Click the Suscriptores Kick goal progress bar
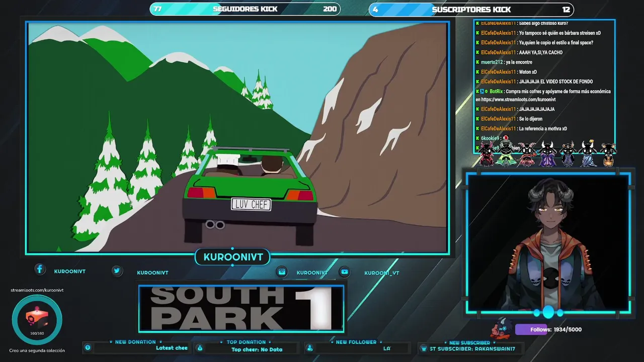Screen dimensions: 644x362 coord(471,9)
